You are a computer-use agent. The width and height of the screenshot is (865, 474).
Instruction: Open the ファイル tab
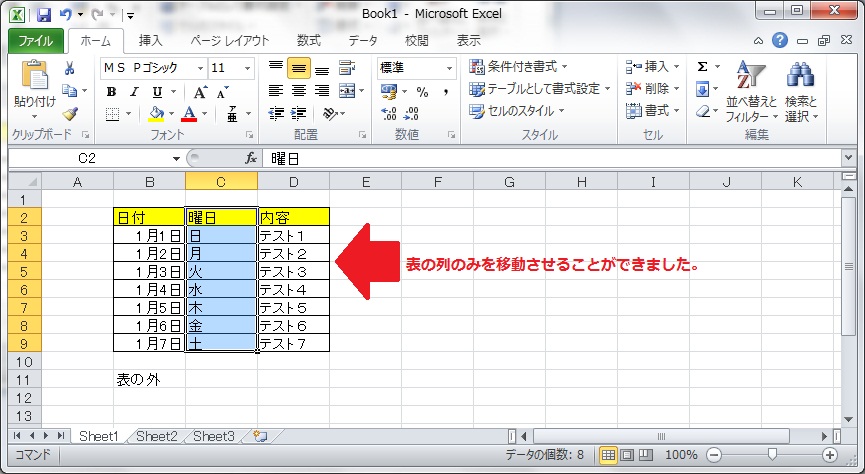[36, 41]
